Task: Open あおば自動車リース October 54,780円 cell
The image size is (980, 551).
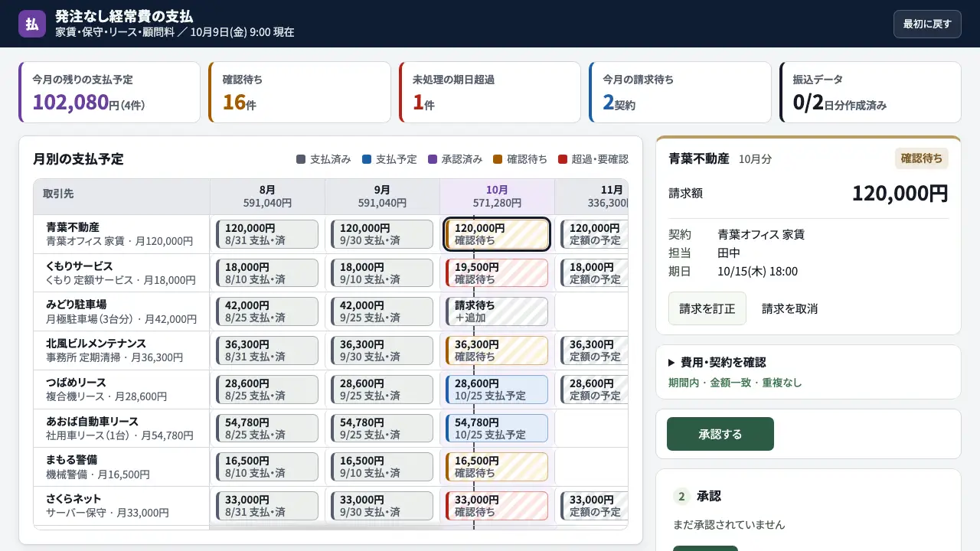Action: pos(497,429)
